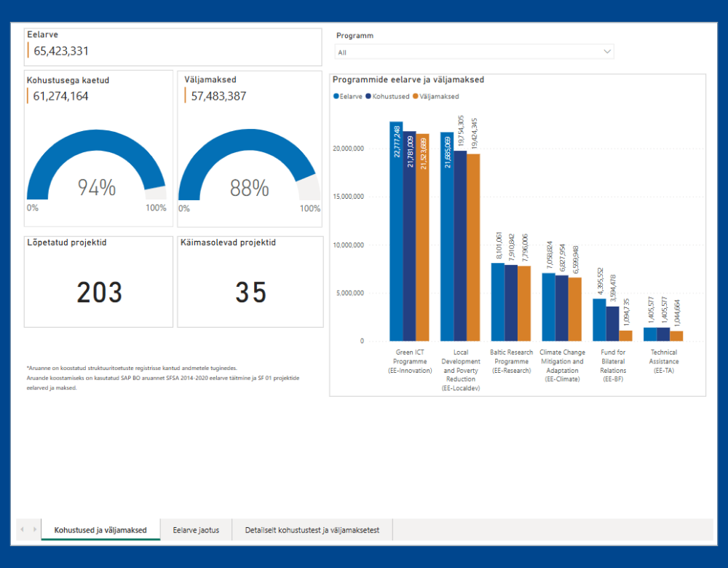
Task: Click the Programm filter field showing All
Action: (x=474, y=52)
